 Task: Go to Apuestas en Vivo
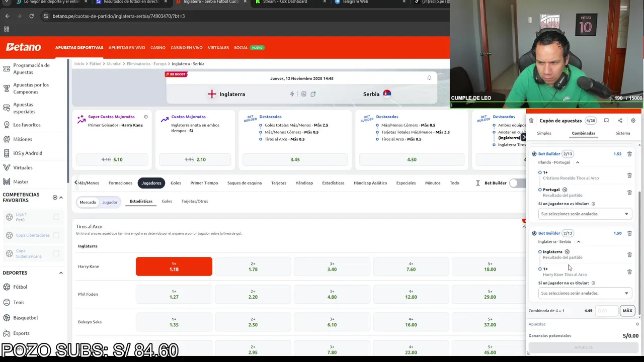tap(127, 48)
